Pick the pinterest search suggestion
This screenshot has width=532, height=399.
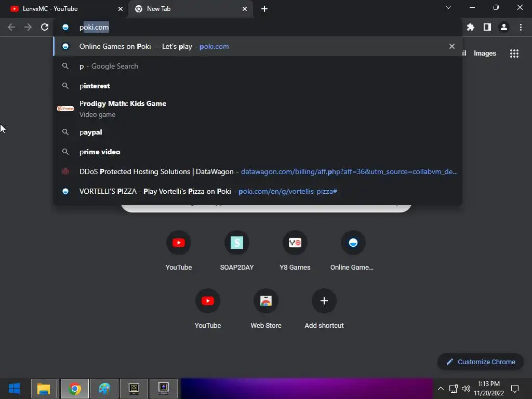click(258, 86)
